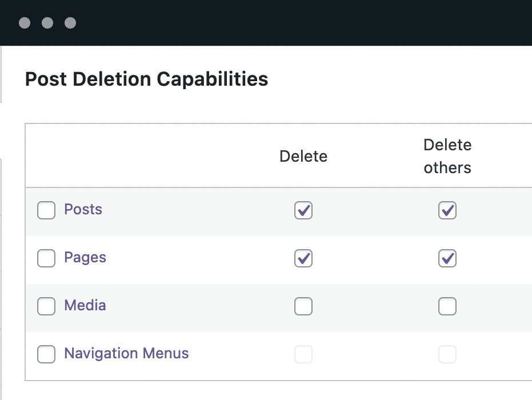532x400 pixels.
Task: Tick the row checkbox beside Posts
Action: coord(46,210)
